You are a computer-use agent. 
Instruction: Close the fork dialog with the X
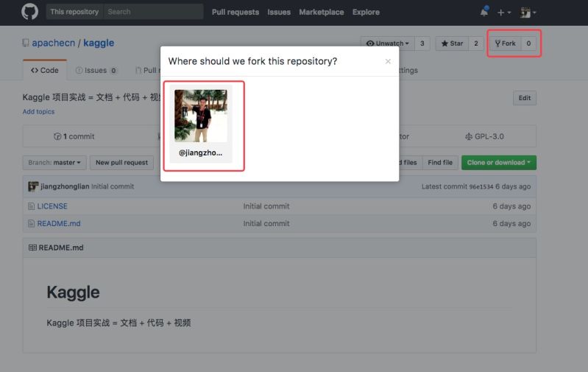coord(388,61)
